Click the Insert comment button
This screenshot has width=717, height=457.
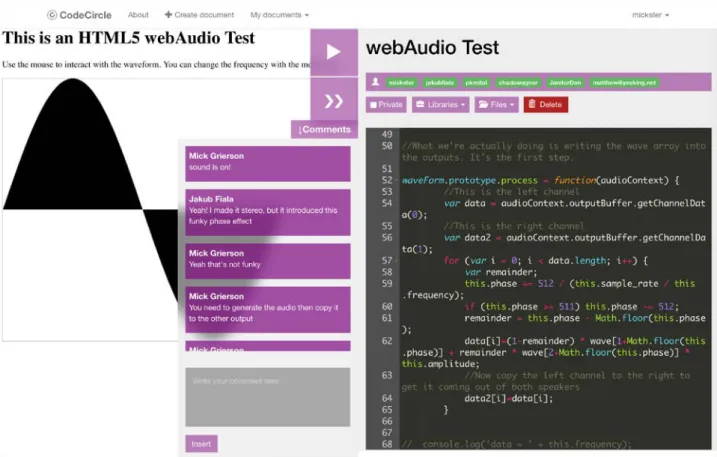click(x=201, y=444)
